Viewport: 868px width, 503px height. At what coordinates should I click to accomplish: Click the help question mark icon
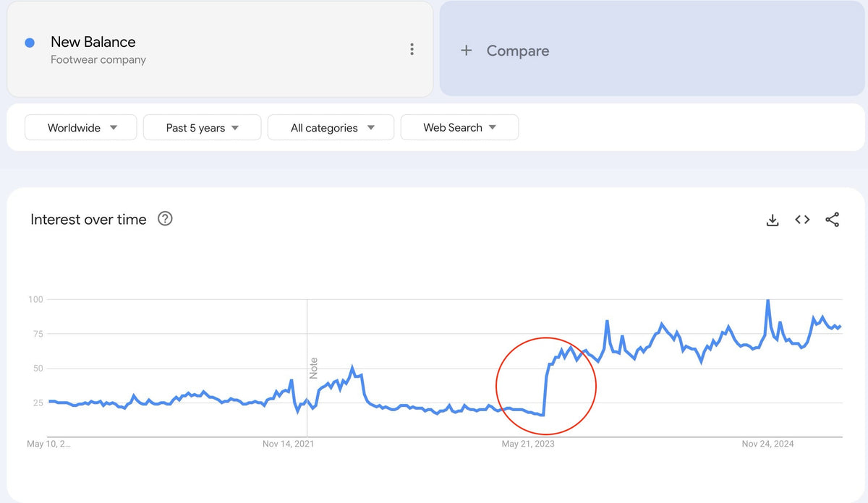(165, 219)
